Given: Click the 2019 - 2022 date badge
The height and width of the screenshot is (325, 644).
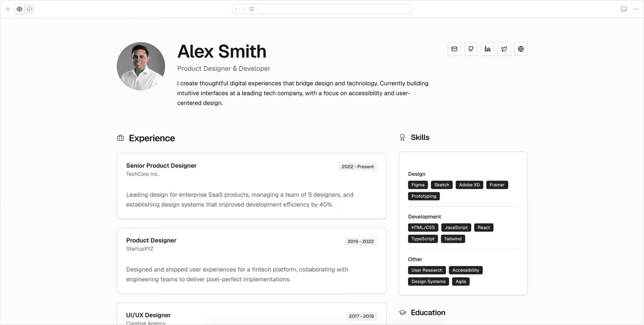Looking at the screenshot, I should pos(360,241).
